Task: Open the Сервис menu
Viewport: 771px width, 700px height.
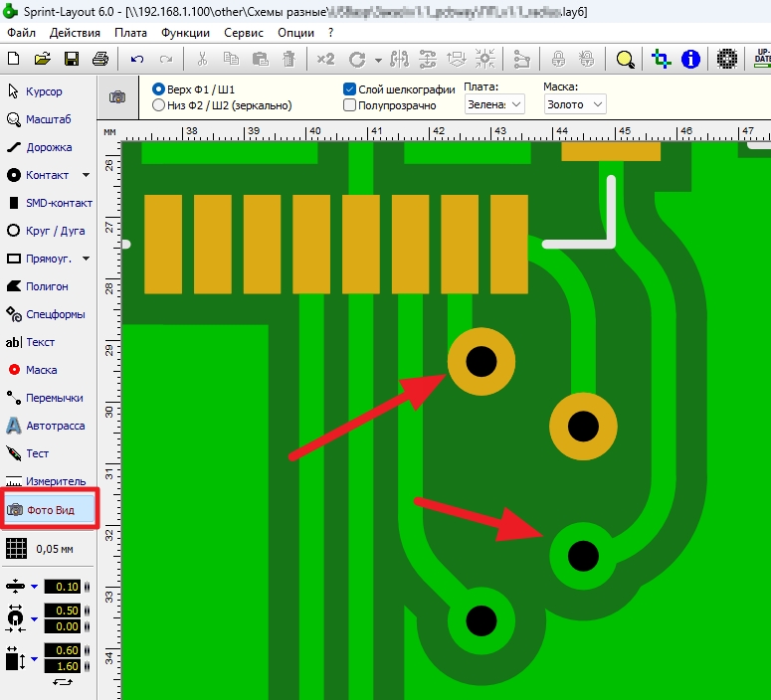Action: click(244, 33)
